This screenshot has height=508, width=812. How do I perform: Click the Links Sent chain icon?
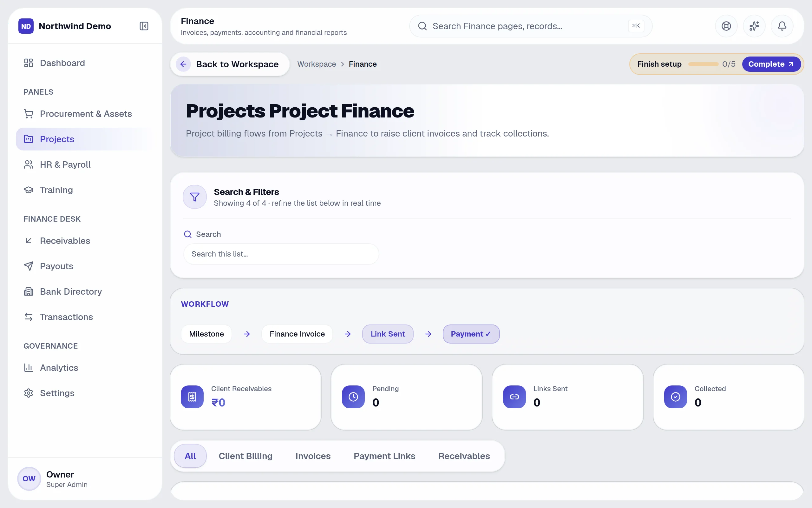[x=514, y=397]
